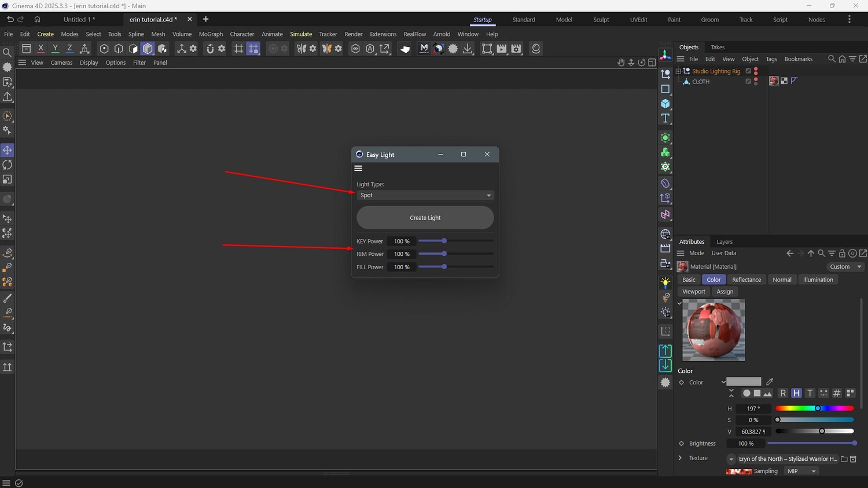Click the Assign button
Viewport: 868px width, 488px height.
(725, 292)
